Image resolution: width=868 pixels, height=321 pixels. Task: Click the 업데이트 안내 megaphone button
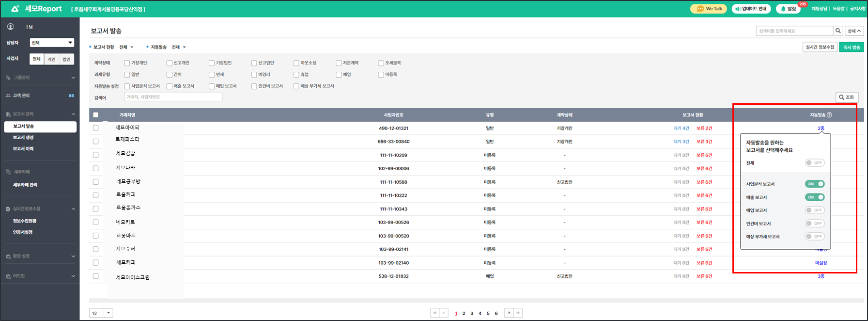point(750,9)
